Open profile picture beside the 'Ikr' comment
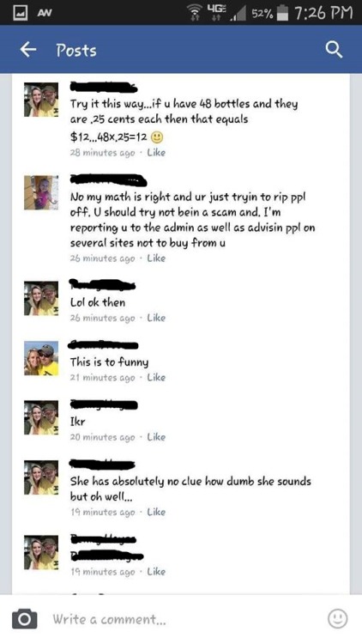The width and height of the screenshot is (362, 644). pyautogui.click(x=41, y=417)
